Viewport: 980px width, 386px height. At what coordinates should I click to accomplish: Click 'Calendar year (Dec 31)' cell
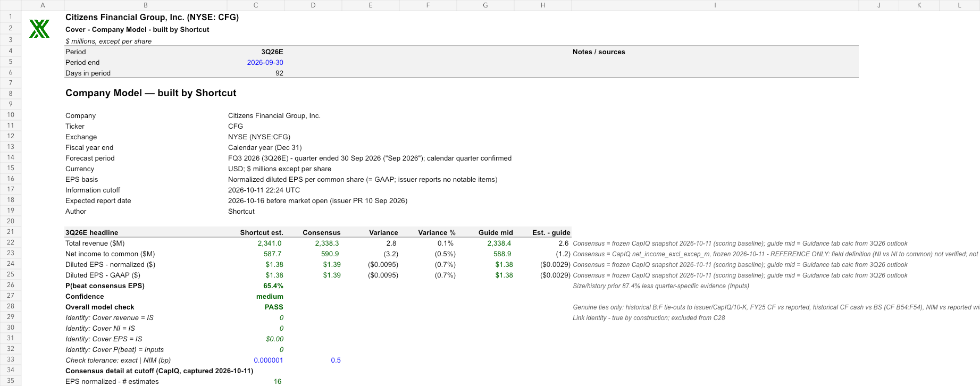tap(265, 147)
